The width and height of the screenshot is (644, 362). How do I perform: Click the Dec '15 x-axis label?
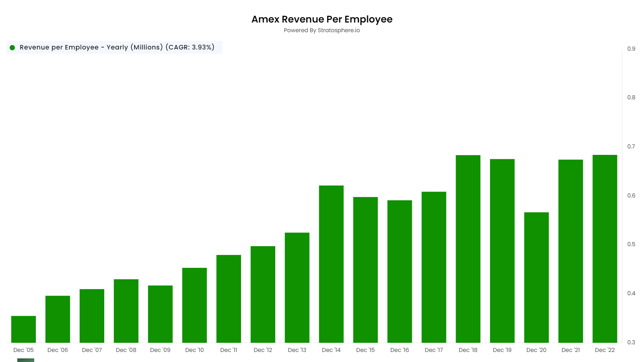(x=365, y=350)
